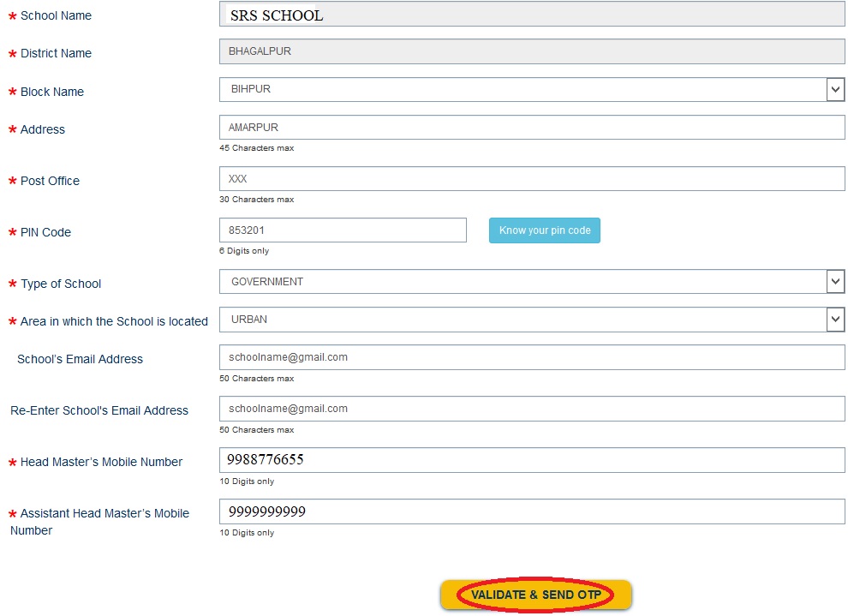Focus the Address field containing AMARPUR
The height and width of the screenshot is (616, 848).
tap(531, 128)
